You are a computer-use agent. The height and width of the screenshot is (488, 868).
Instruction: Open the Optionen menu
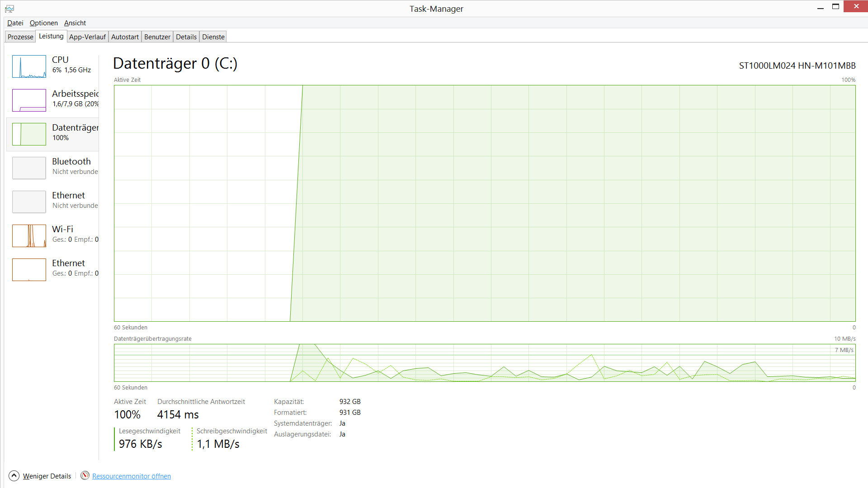pyautogui.click(x=43, y=23)
